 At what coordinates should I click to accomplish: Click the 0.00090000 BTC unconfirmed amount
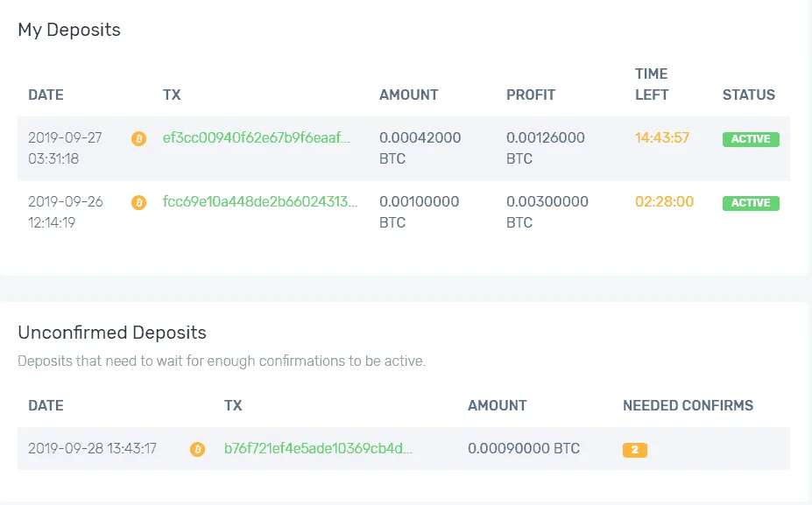pos(524,448)
